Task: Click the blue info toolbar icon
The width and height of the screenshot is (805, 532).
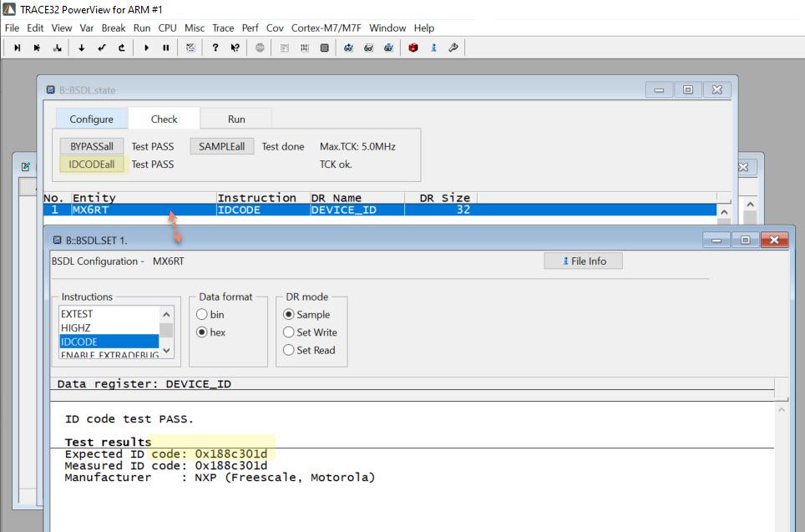Action: pos(433,48)
